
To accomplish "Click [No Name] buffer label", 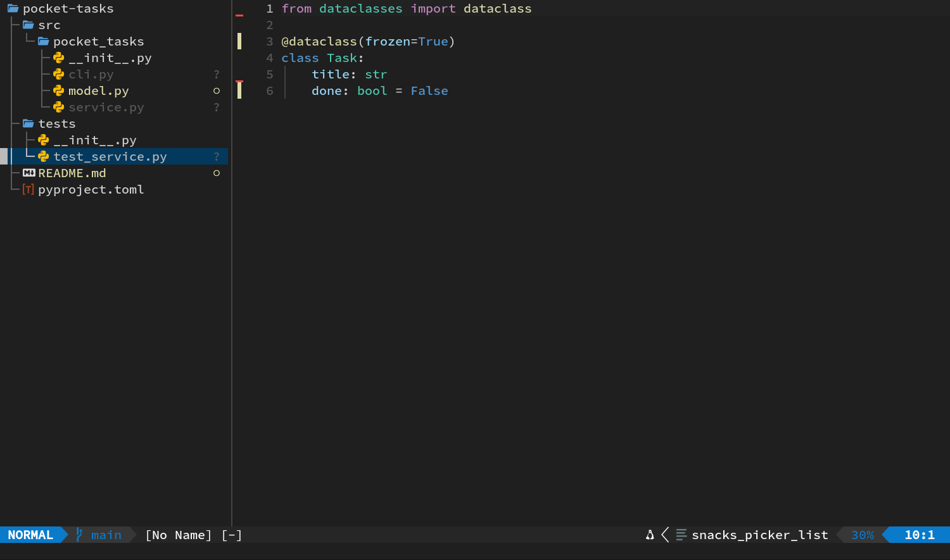I will tap(179, 535).
